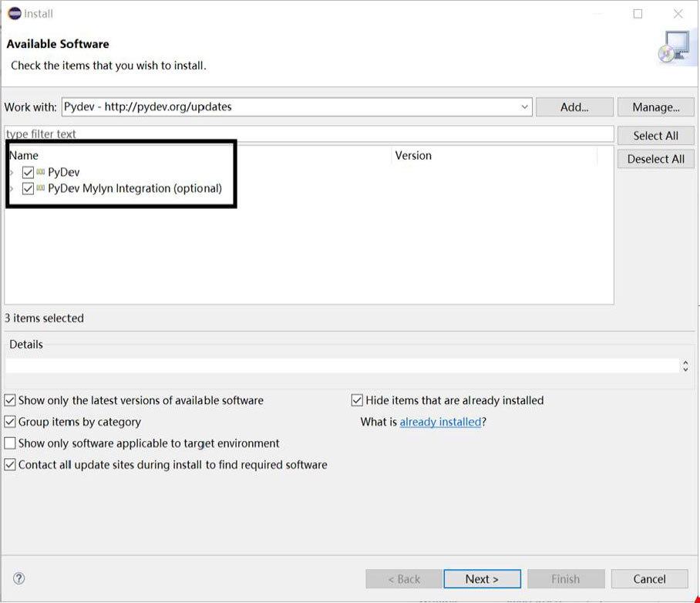Click the help question mark icon
The height and width of the screenshot is (603, 700).
click(x=19, y=578)
